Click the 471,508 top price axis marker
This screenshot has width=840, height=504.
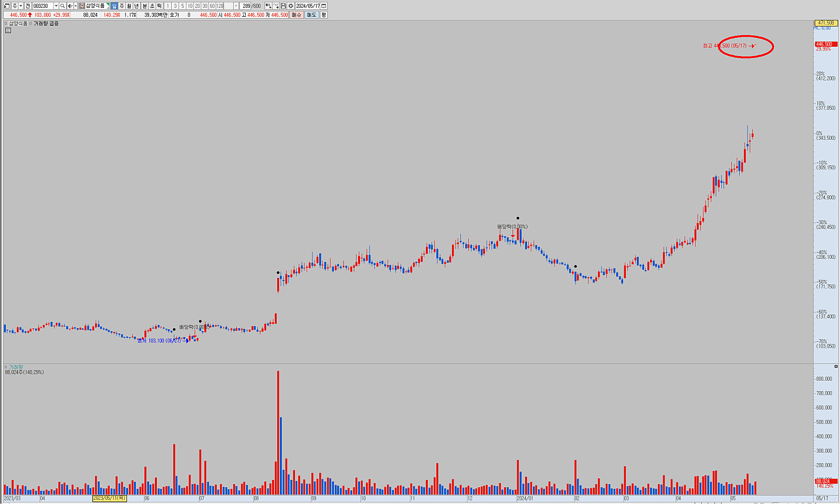click(825, 23)
